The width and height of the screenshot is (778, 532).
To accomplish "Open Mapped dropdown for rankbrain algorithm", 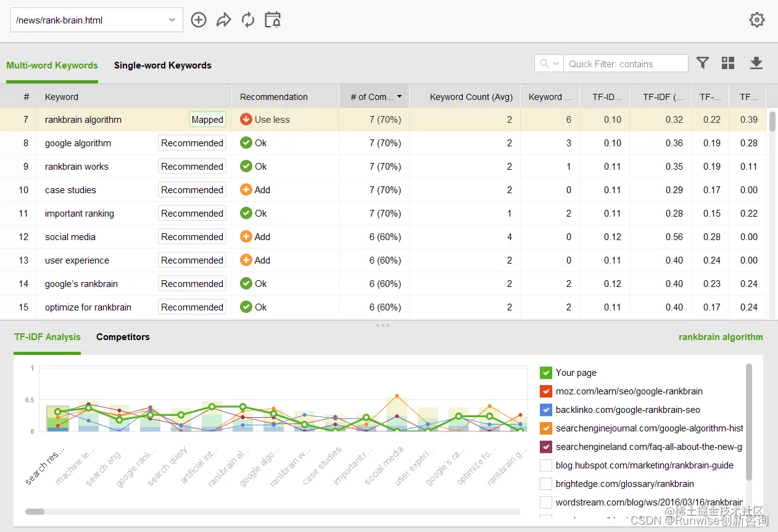I will point(207,120).
